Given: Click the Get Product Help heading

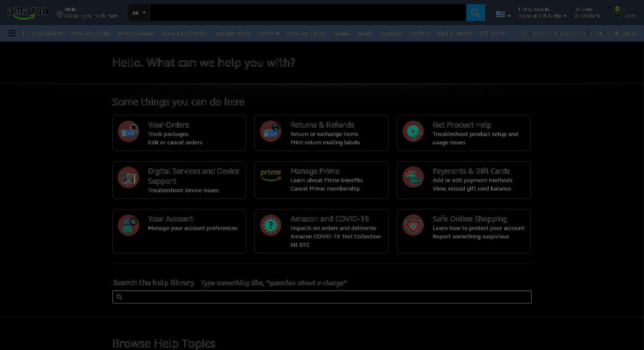Looking at the screenshot, I should (462, 125).
